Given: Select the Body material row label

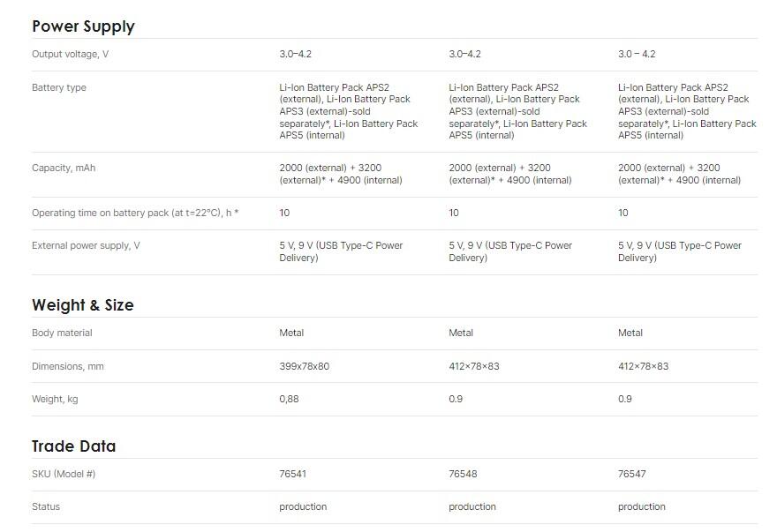Looking at the screenshot, I should pos(62,333).
